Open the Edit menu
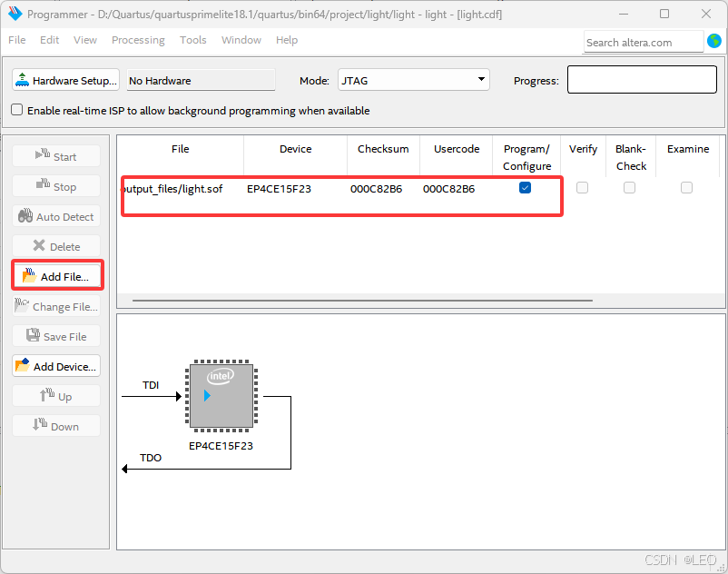Image resolution: width=728 pixels, height=574 pixels. [x=49, y=40]
